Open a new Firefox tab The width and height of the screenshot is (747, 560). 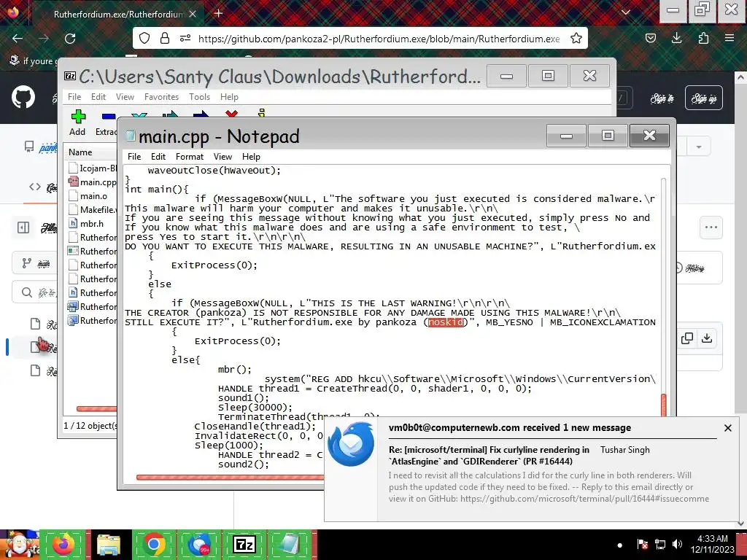tap(219, 13)
